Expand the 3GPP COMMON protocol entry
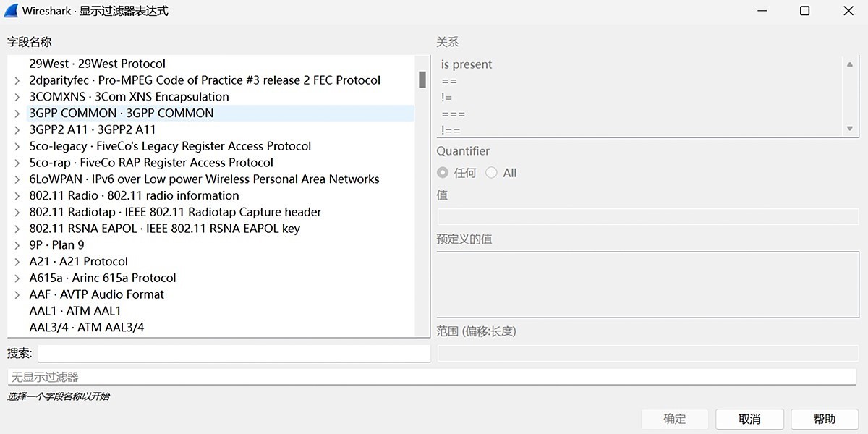The height and width of the screenshot is (434, 868). coord(17,113)
